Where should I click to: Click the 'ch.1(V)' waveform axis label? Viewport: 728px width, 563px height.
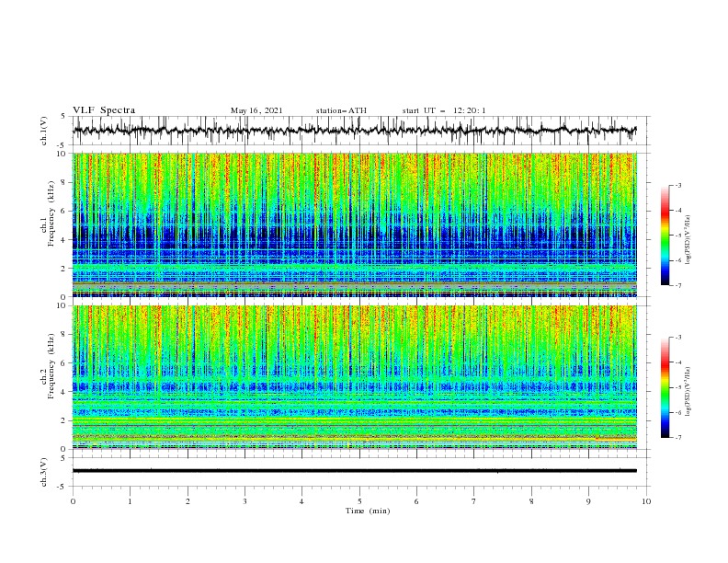[44, 131]
